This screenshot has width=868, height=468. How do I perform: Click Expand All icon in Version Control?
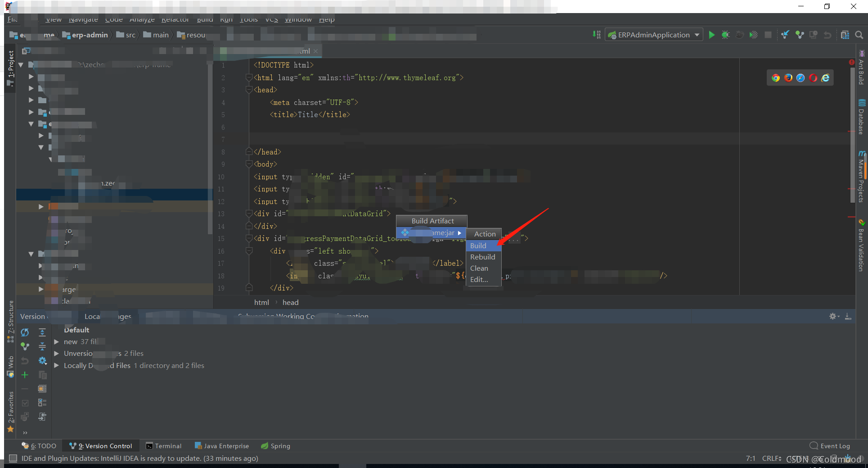tap(42, 332)
